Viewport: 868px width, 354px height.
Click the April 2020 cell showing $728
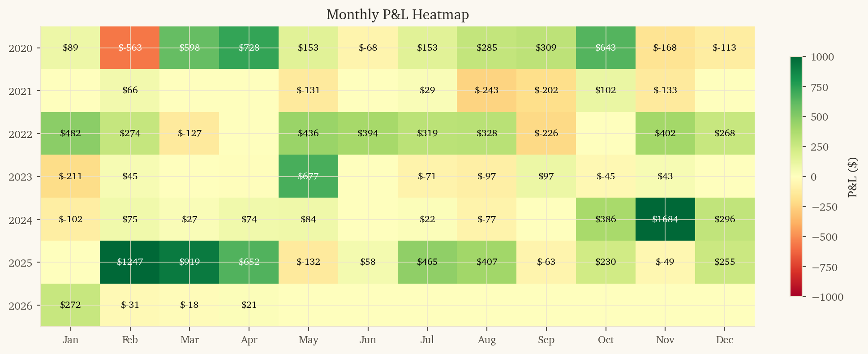249,47
